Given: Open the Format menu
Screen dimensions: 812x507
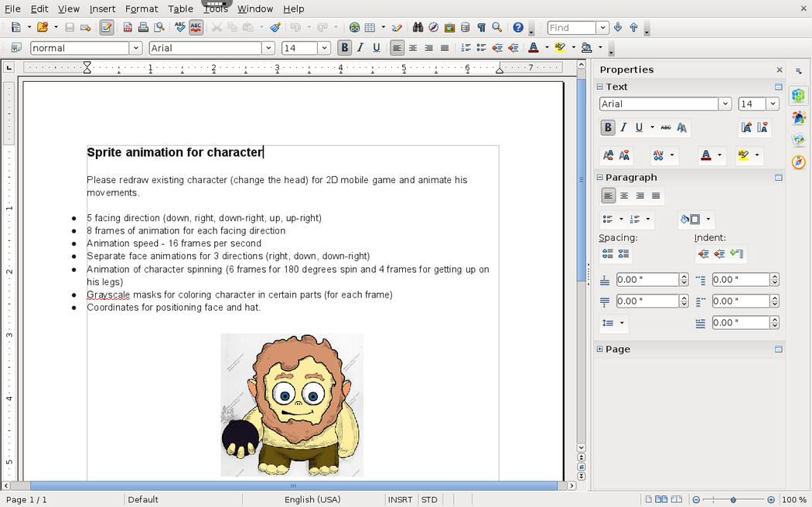Looking at the screenshot, I should 141,9.
